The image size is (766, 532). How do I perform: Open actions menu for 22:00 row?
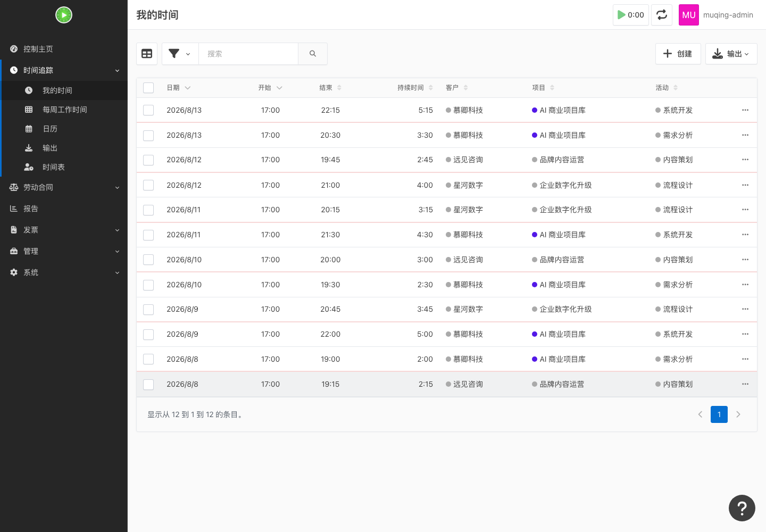(x=745, y=334)
